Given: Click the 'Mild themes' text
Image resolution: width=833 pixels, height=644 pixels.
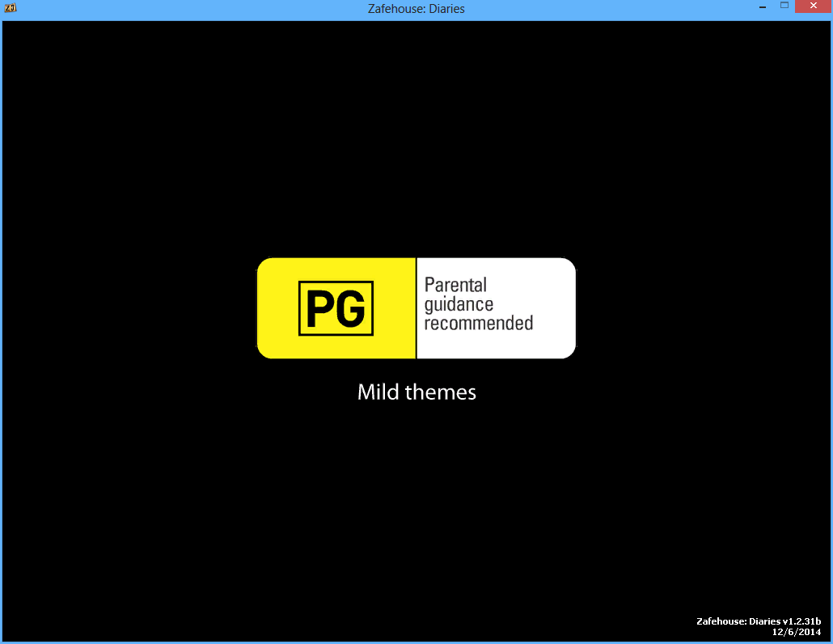Looking at the screenshot, I should 416,392.
